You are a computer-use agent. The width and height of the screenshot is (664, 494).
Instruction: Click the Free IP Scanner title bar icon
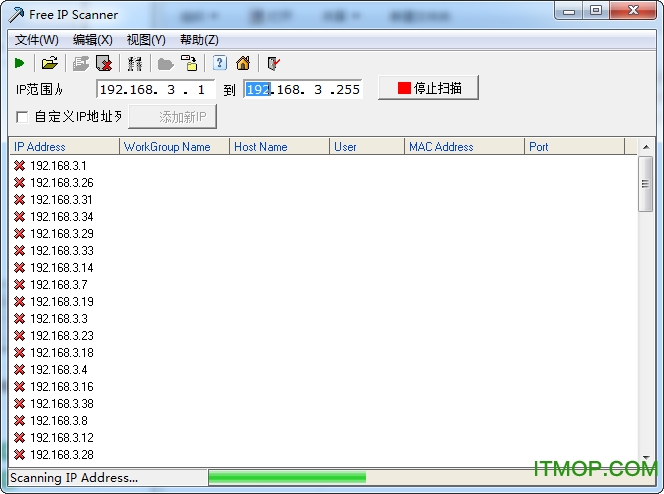pos(16,14)
